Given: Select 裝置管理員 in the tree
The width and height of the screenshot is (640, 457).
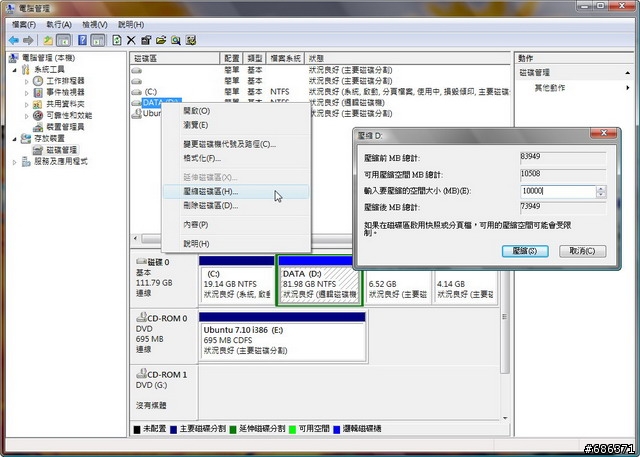Looking at the screenshot, I should coord(65,127).
